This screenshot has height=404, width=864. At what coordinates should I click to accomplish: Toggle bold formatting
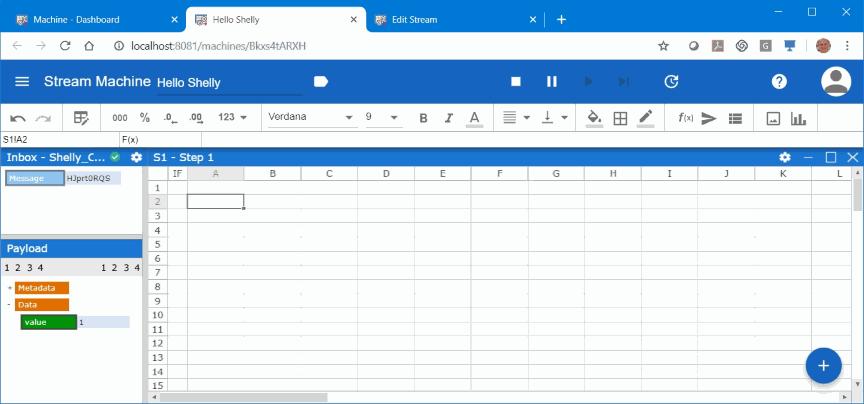click(423, 118)
